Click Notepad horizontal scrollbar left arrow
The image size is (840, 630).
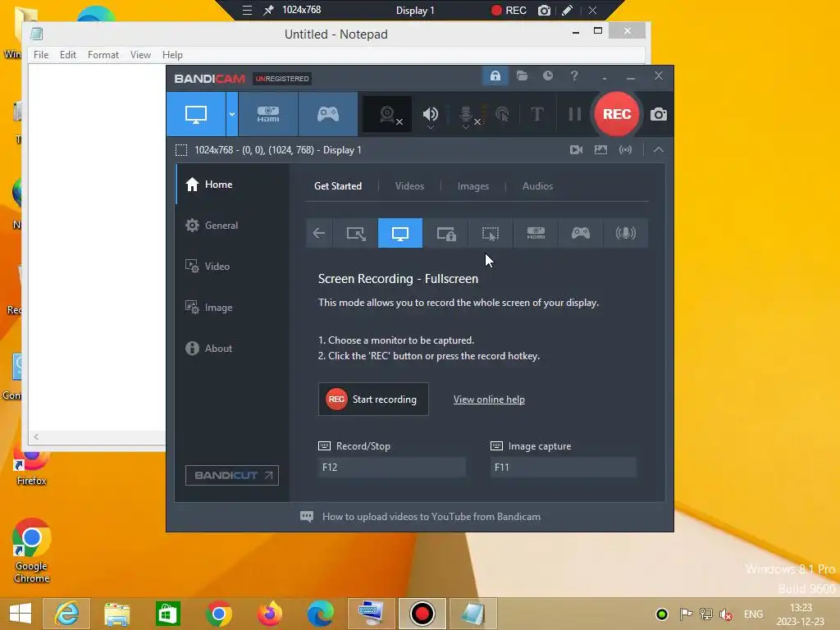click(x=36, y=437)
